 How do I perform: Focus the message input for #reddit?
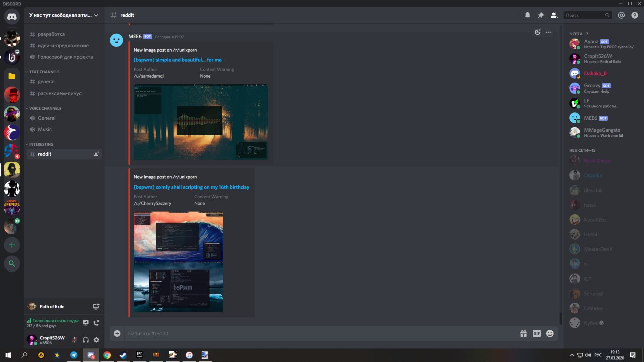pyautogui.click(x=322, y=333)
